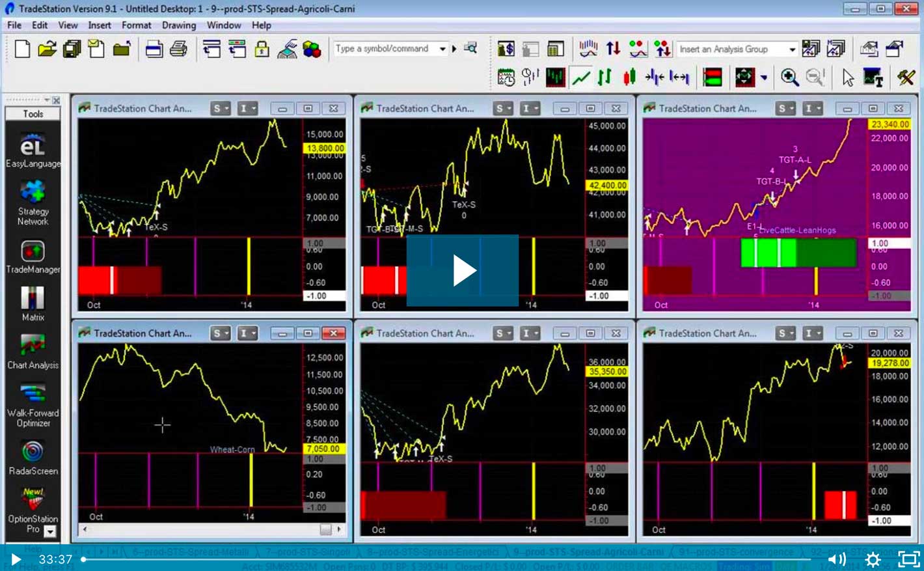
Task: Click the Wheat-Corn chart horizontal scrollbar
Action: (x=211, y=530)
